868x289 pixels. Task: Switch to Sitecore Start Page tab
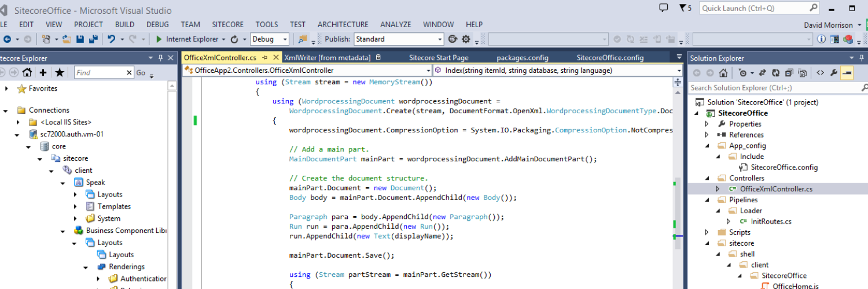pyautogui.click(x=439, y=57)
